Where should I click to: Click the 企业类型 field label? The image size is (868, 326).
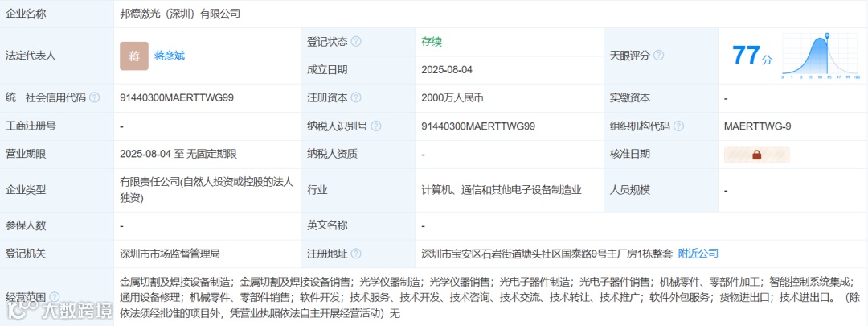tap(26, 190)
